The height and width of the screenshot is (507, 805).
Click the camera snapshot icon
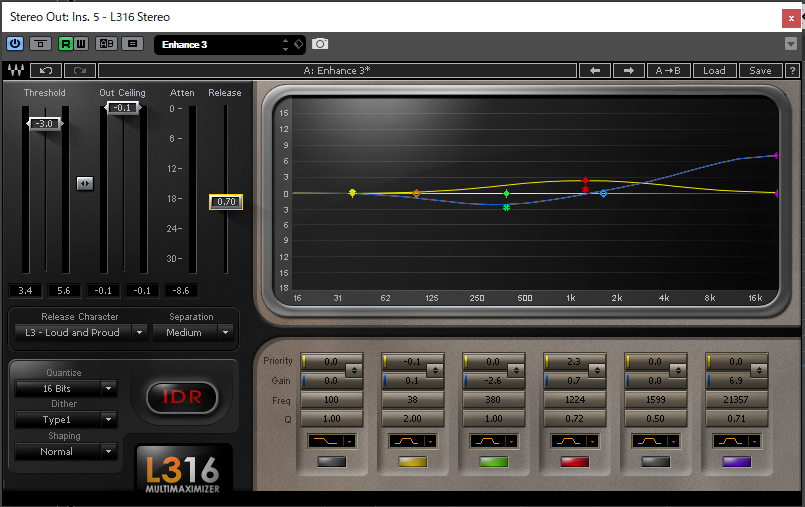(x=320, y=44)
